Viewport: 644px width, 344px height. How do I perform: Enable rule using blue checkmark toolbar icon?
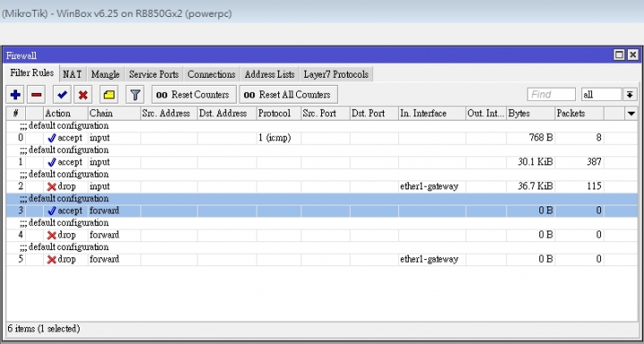click(x=62, y=95)
